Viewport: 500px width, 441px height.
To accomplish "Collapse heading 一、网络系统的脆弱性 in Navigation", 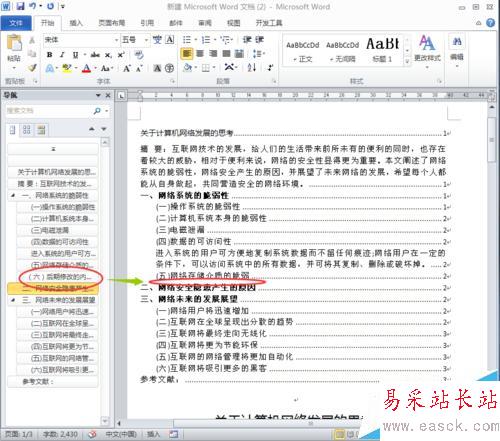I will (13, 195).
